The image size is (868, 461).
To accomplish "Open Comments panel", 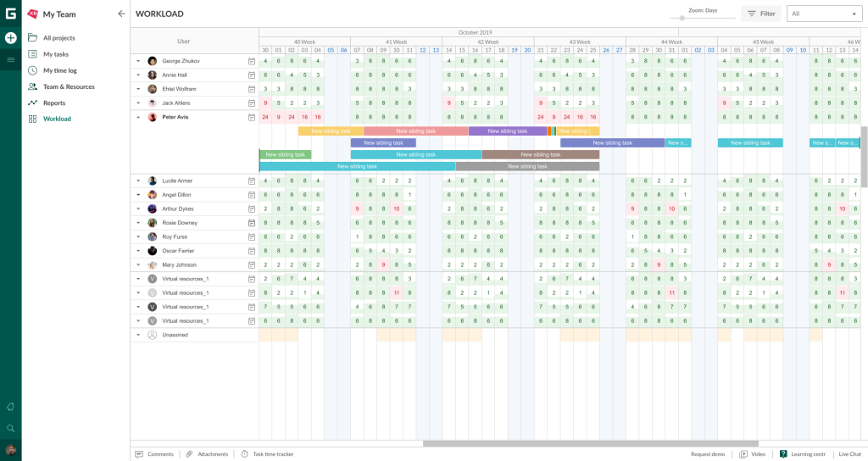I will [154, 454].
